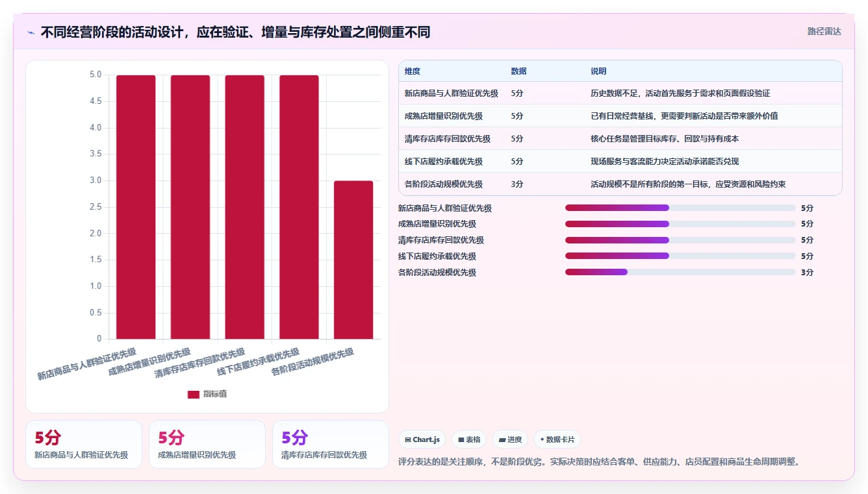Click the 表格 chip

click(x=469, y=439)
